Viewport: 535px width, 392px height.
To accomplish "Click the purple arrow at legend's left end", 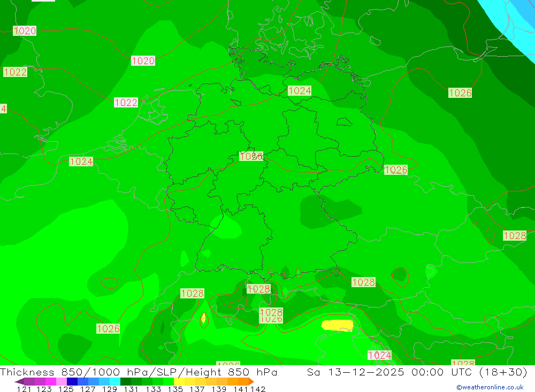I will click(x=19, y=381).
